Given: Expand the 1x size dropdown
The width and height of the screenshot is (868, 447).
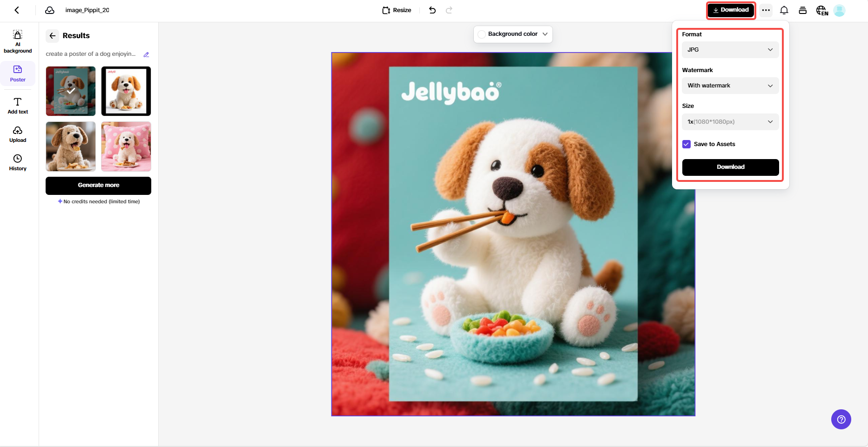Looking at the screenshot, I should [x=730, y=122].
